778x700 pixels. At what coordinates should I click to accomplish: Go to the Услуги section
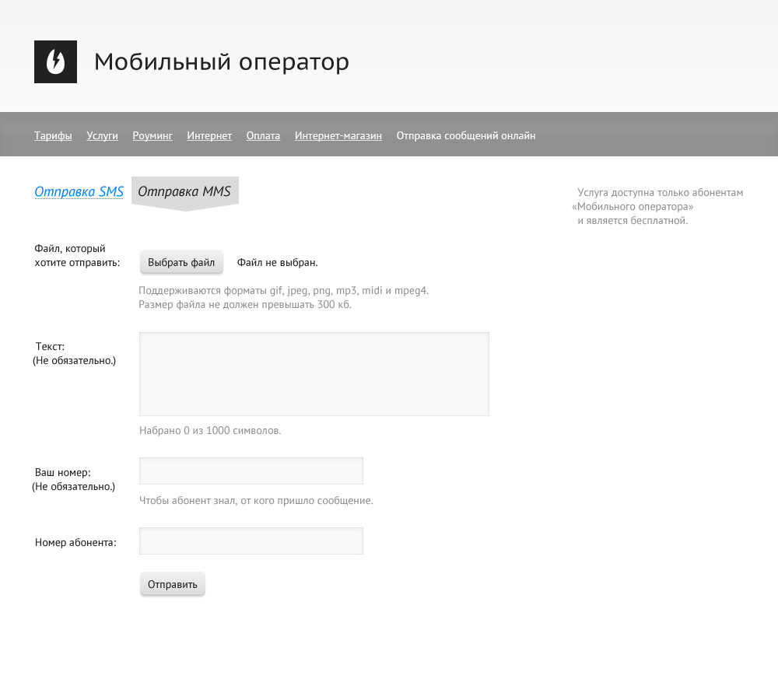[x=102, y=135]
